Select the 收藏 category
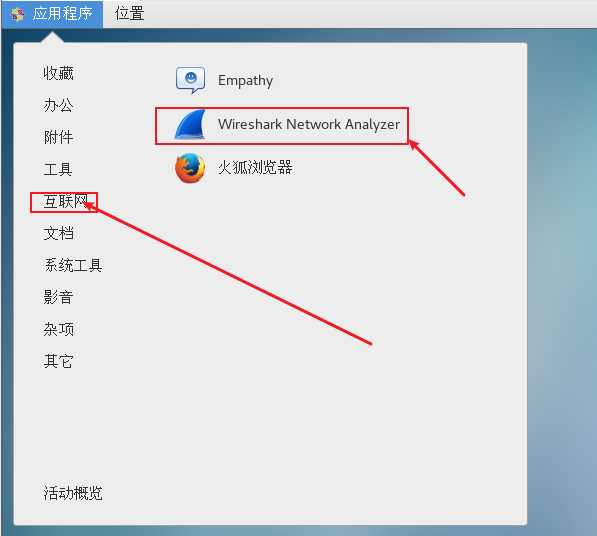 point(58,73)
